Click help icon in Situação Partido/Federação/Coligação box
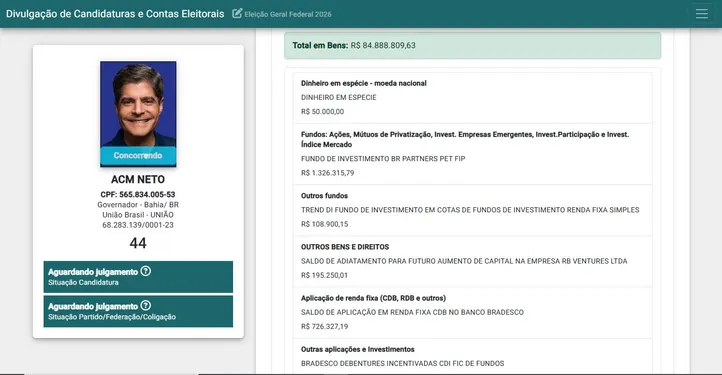The image size is (722, 375). 146,305
